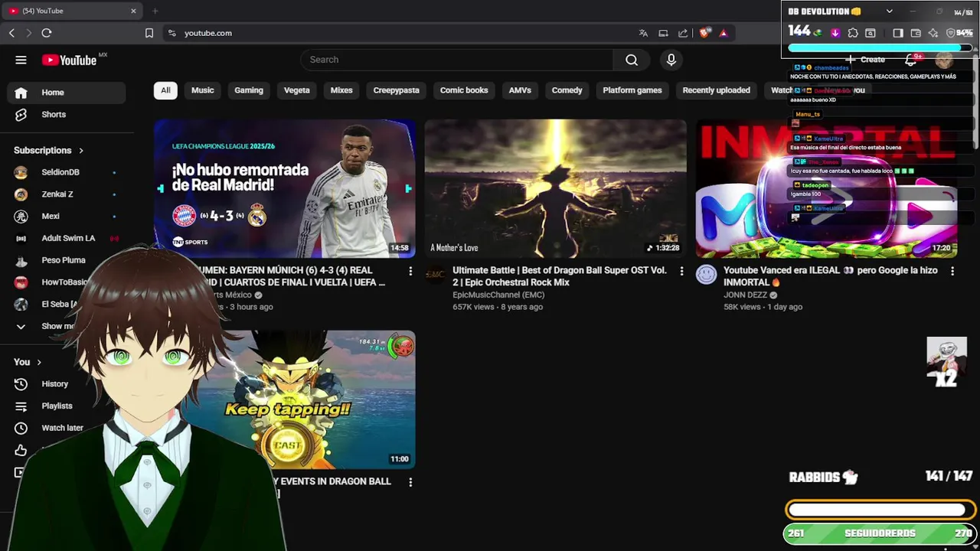Open Ultimate Battle Dragon Ball OST title
Image resolution: width=980 pixels, height=551 pixels.
[x=560, y=276]
